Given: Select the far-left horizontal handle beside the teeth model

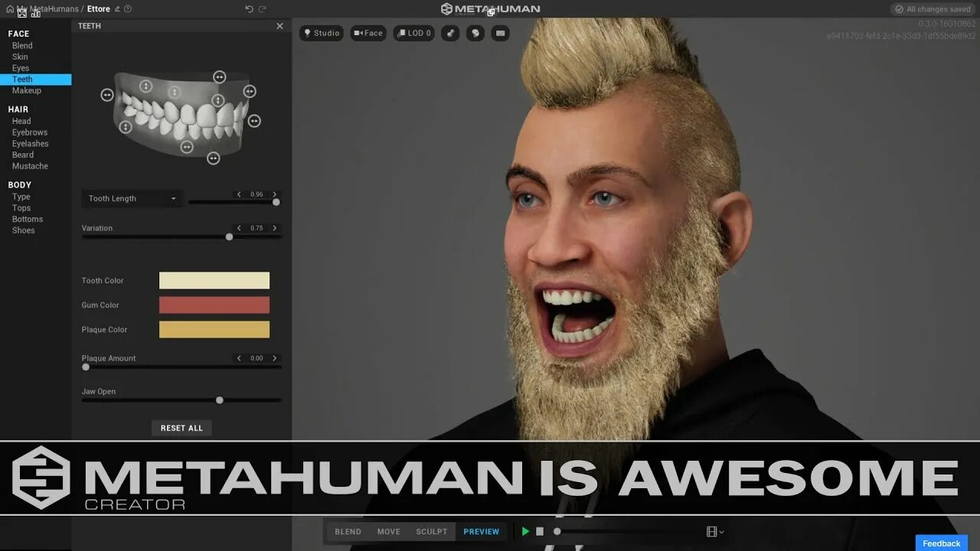Looking at the screenshot, I should click(107, 95).
